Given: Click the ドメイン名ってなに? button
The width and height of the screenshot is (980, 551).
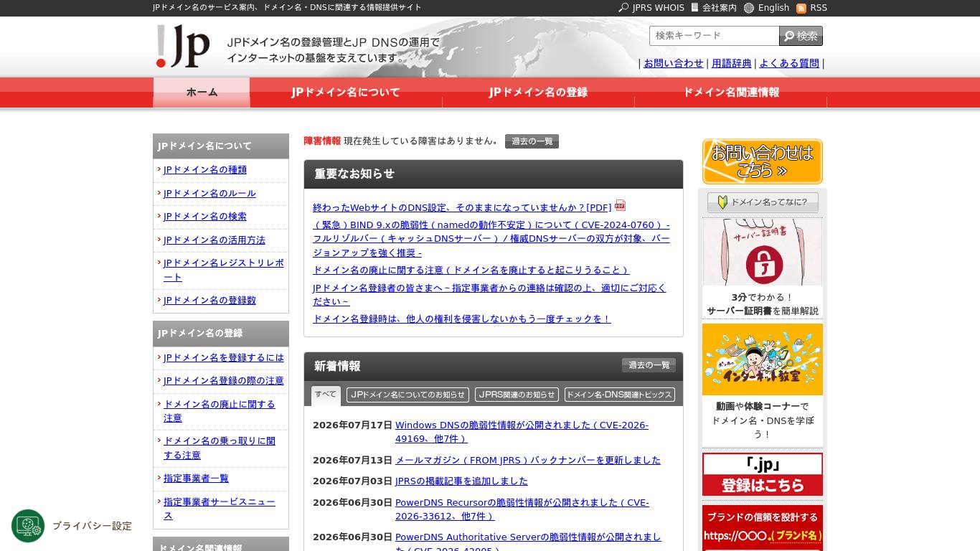Looking at the screenshot, I should click(x=763, y=202).
